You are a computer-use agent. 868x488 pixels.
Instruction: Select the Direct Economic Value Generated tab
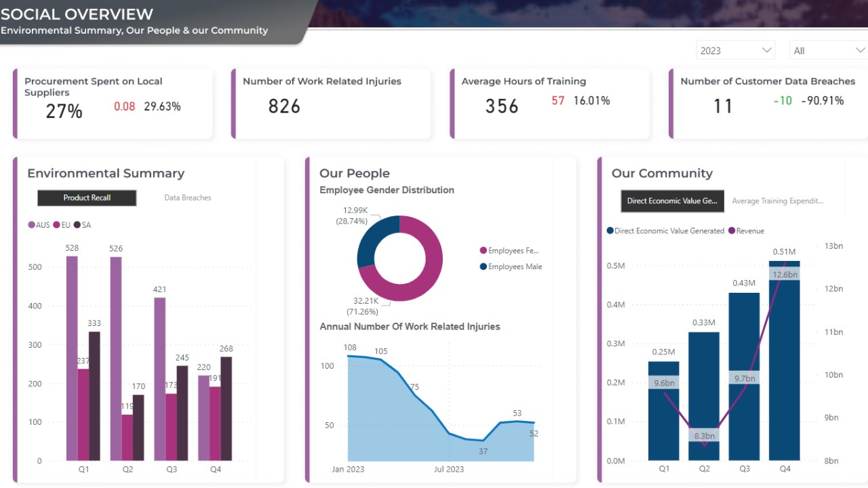click(x=672, y=201)
